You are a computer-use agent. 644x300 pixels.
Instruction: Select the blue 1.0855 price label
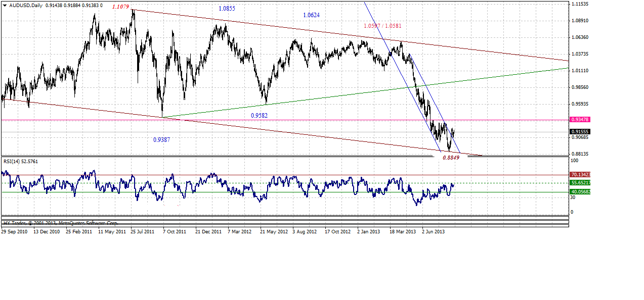pos(227,9)
